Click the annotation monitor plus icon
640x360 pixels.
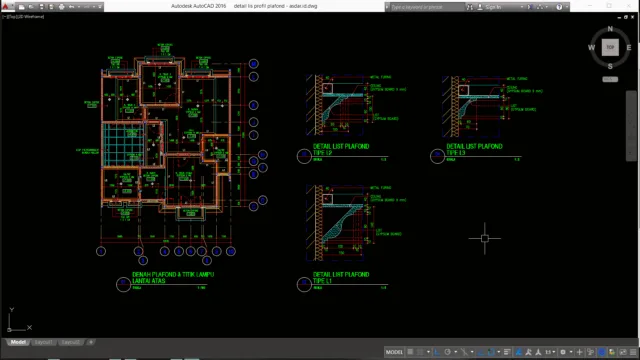pyautogui.click(x=579, y=352)
